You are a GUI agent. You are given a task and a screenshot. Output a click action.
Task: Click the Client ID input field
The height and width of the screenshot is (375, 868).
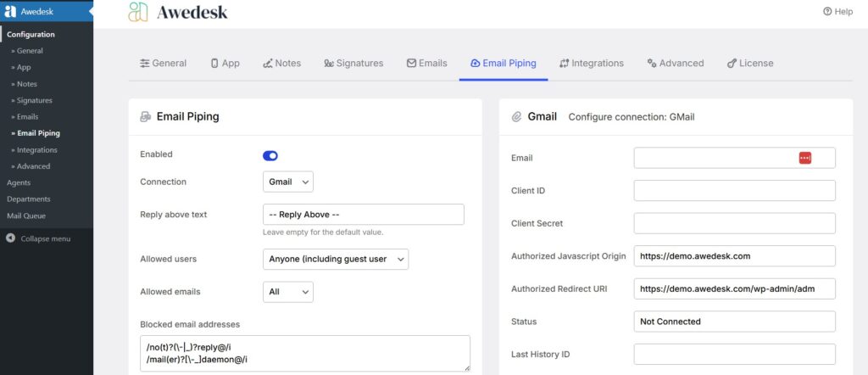point(734,191)
